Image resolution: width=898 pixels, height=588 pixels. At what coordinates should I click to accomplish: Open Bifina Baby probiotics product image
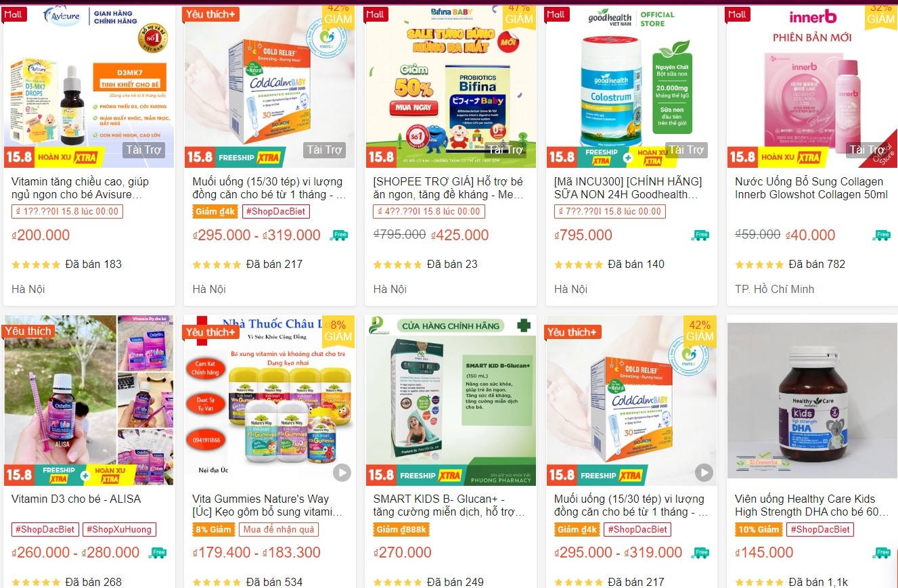pos(451,87)
